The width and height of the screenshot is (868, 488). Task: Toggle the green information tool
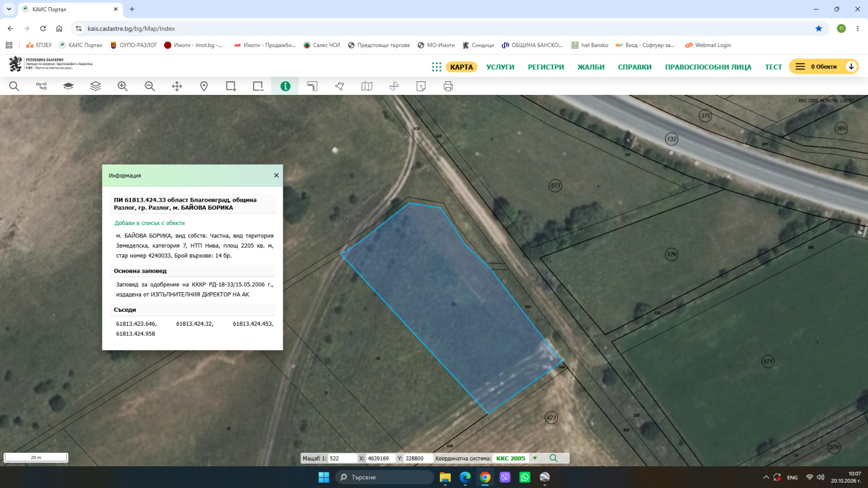pyautogui.click(x=285, y=86)
